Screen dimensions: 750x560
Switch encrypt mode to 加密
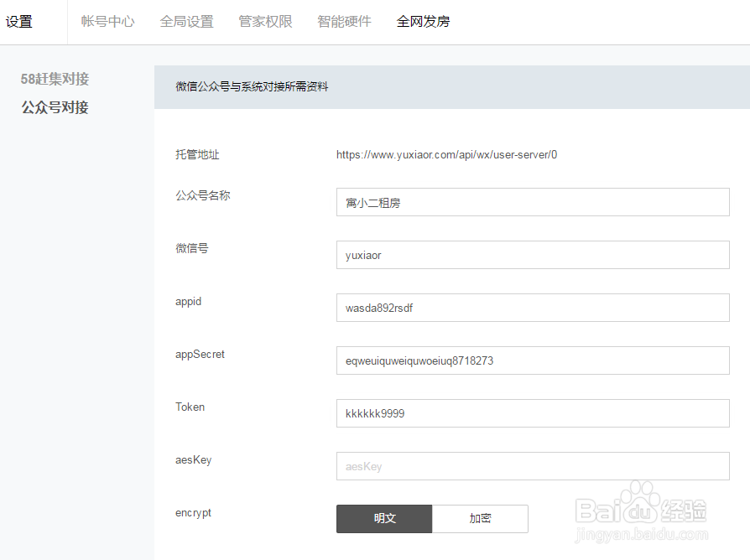pyautogui.click(x=480, y=519)
